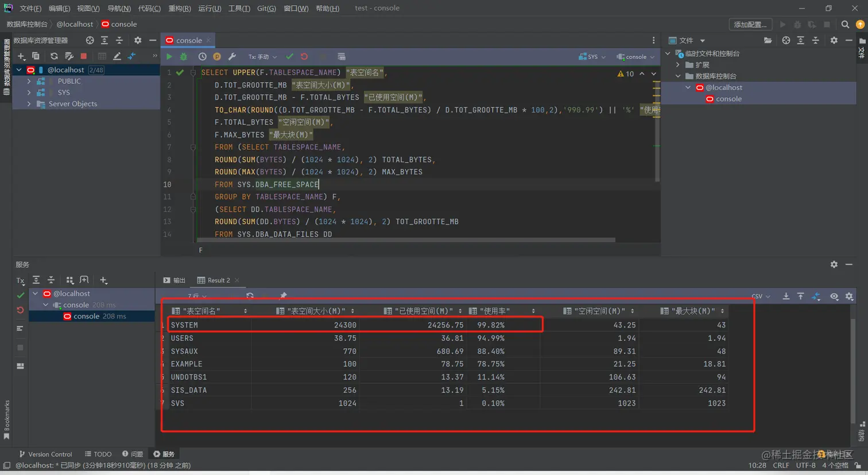
Task: Click Tx transaction mode icon in Services
Action: click(x=21, y=281)
